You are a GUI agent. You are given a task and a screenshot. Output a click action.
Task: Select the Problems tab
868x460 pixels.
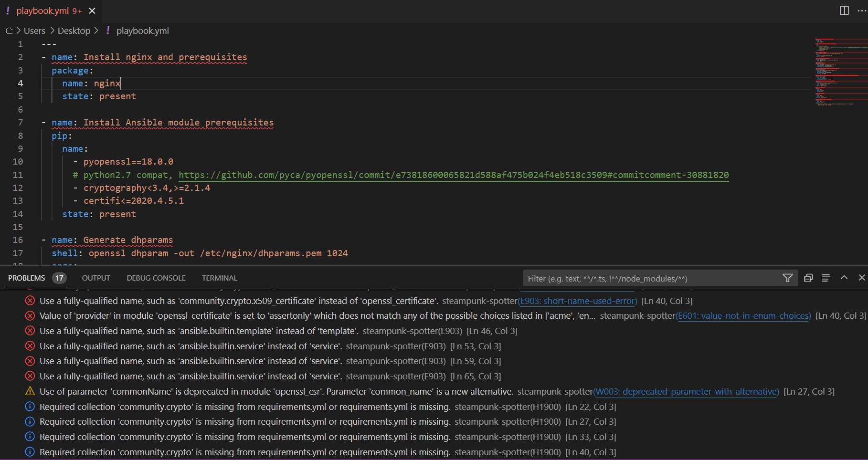(27, 278)
